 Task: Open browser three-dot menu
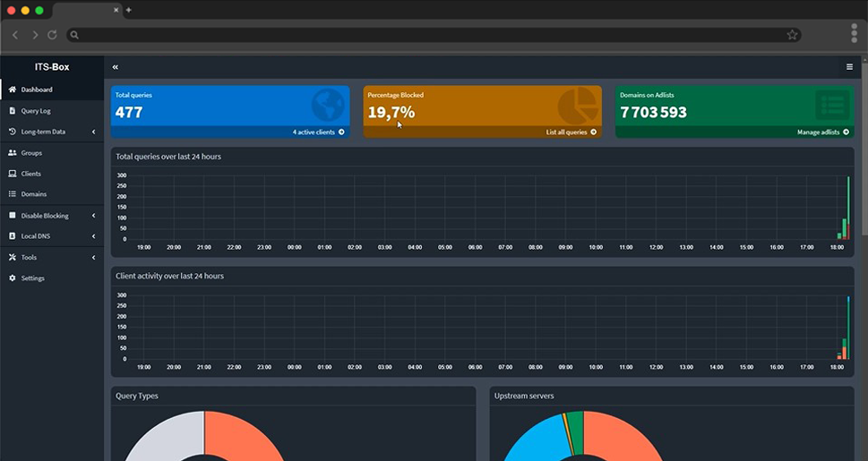[x=855, y=33]
